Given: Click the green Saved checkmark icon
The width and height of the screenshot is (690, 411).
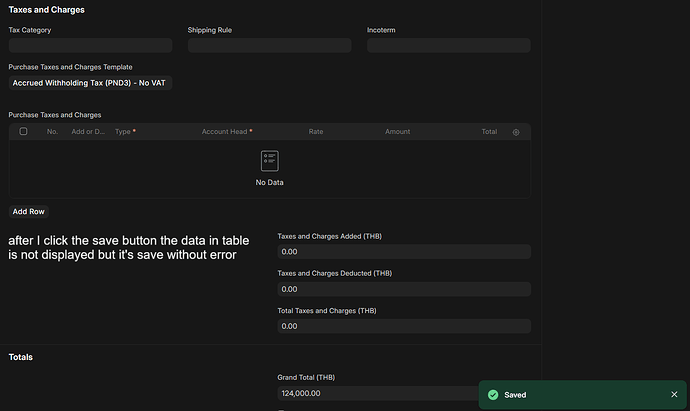Looking at the screenshot, I should (493, 395).
